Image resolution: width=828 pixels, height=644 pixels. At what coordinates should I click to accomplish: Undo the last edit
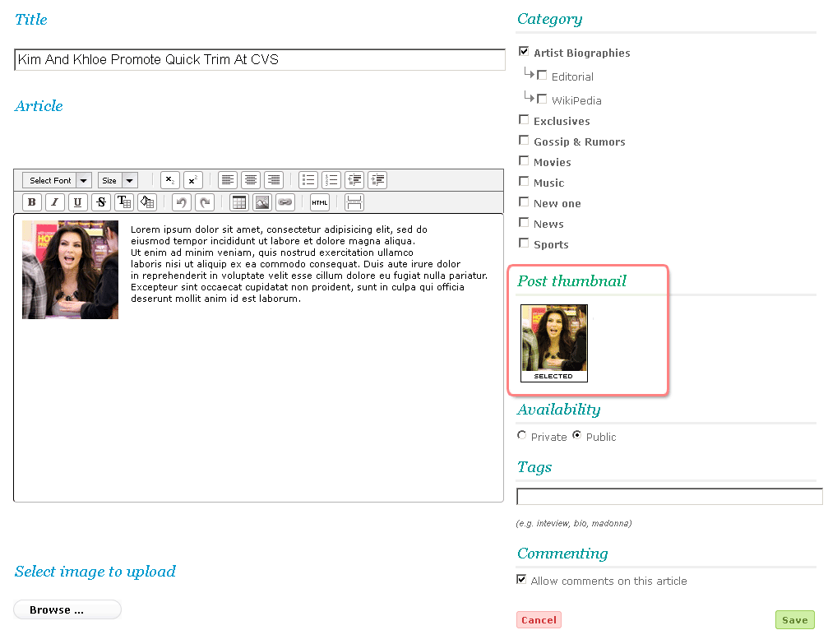click(x=182, y=202)
